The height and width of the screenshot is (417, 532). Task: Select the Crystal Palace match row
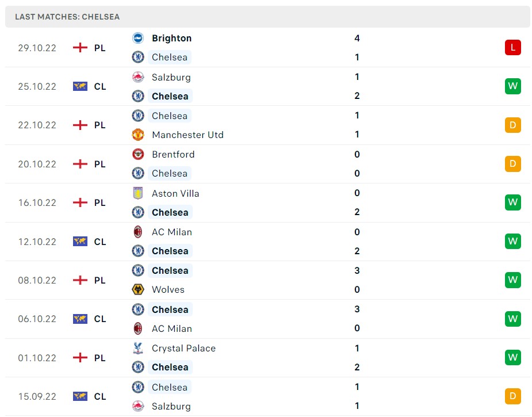265,357
